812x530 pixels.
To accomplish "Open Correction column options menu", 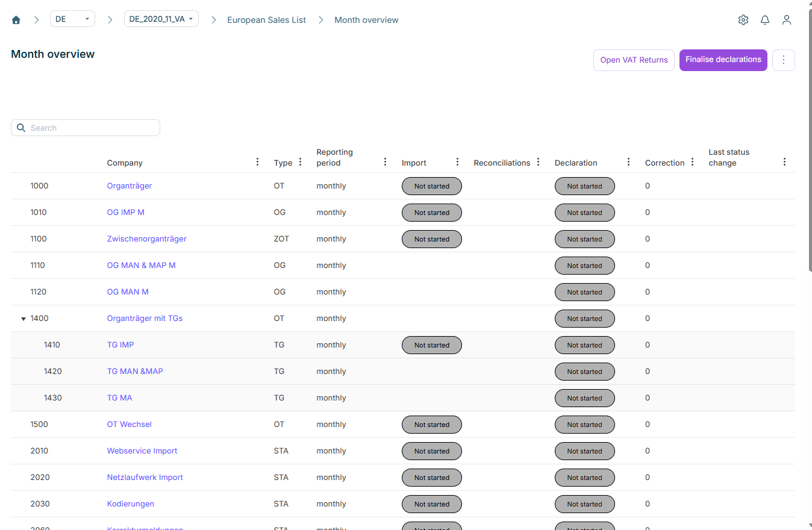I will click(693, 162).
